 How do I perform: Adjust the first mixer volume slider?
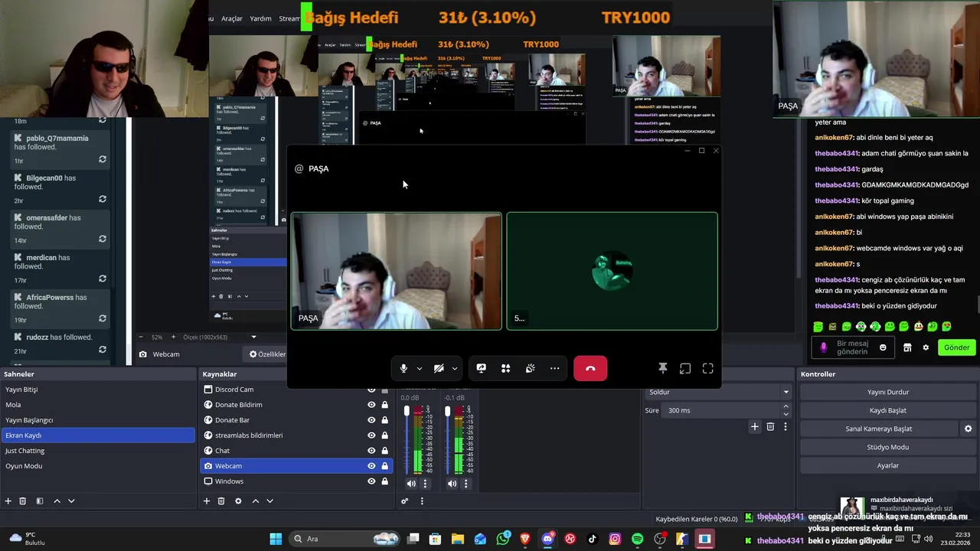coord(407,412)
